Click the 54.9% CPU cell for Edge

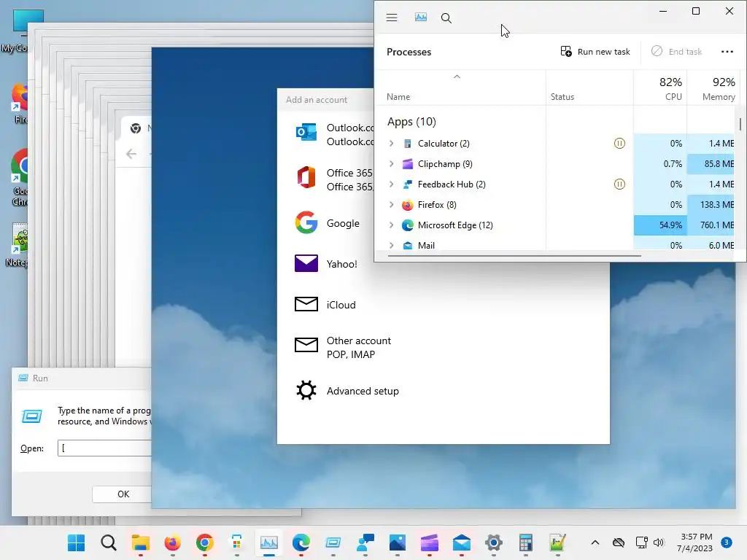click(659, 225)
